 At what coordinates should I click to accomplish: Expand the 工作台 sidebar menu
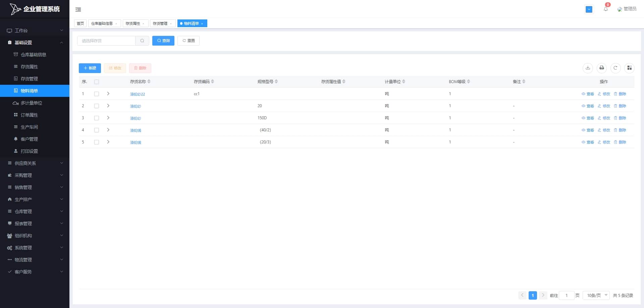35,30
